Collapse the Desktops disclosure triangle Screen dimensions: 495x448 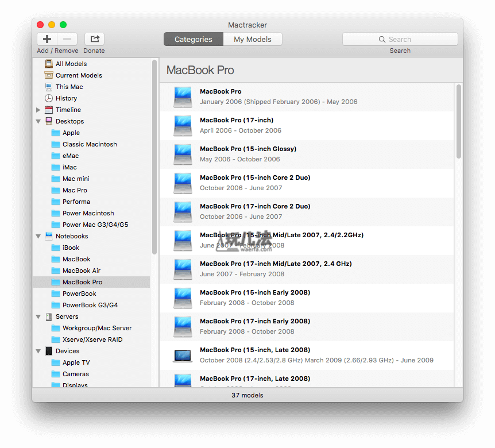point(38,121)
